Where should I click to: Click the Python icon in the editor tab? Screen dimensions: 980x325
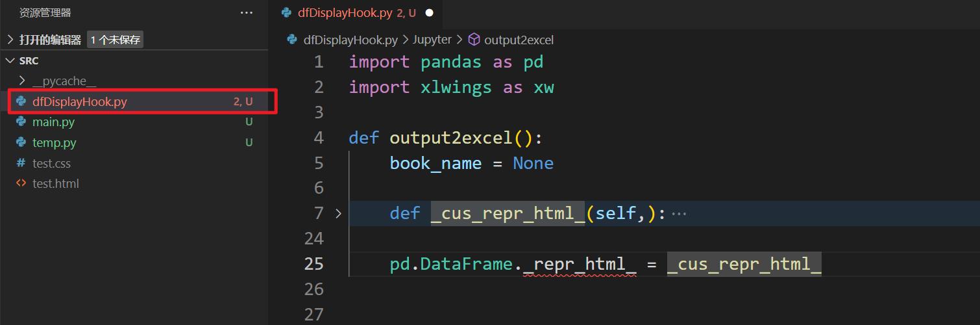coord(287,12)
